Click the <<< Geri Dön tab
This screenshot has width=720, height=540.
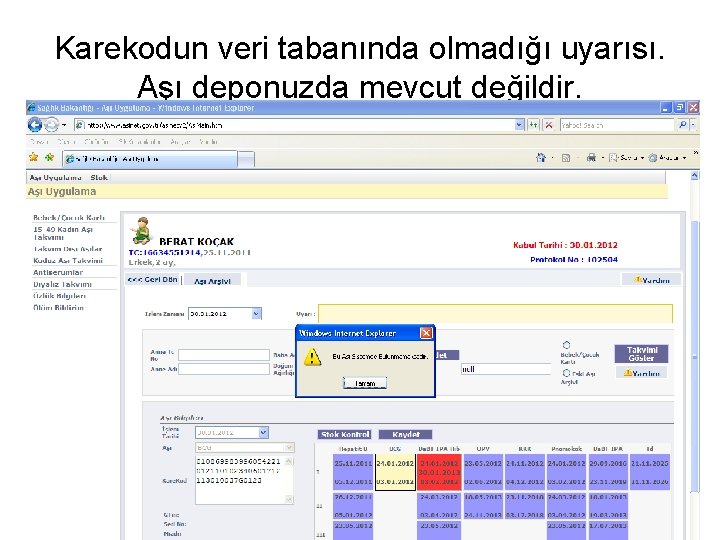click(153, 280)
